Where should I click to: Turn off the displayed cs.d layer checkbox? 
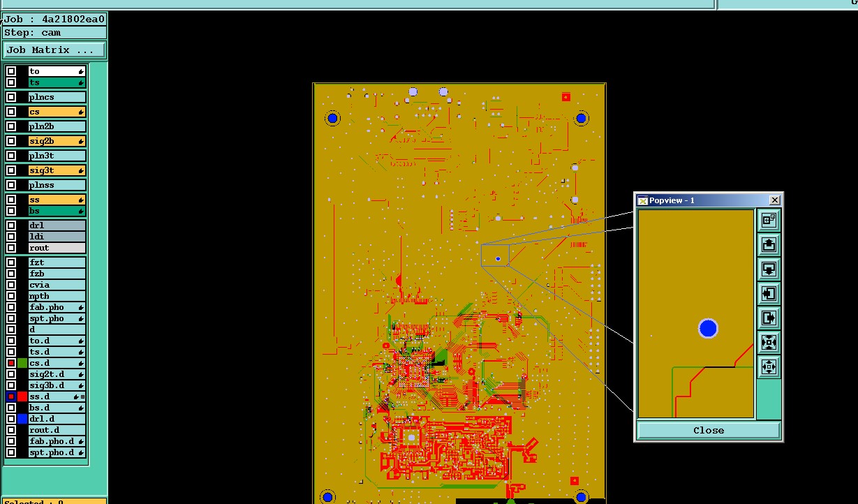click(11, 363)
